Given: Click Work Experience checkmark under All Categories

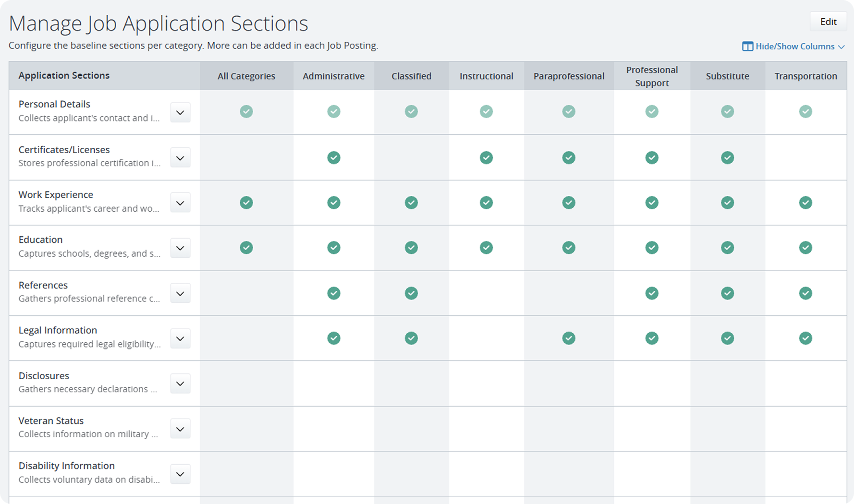Looking at the screenshot, I should [x=246, y=203].
